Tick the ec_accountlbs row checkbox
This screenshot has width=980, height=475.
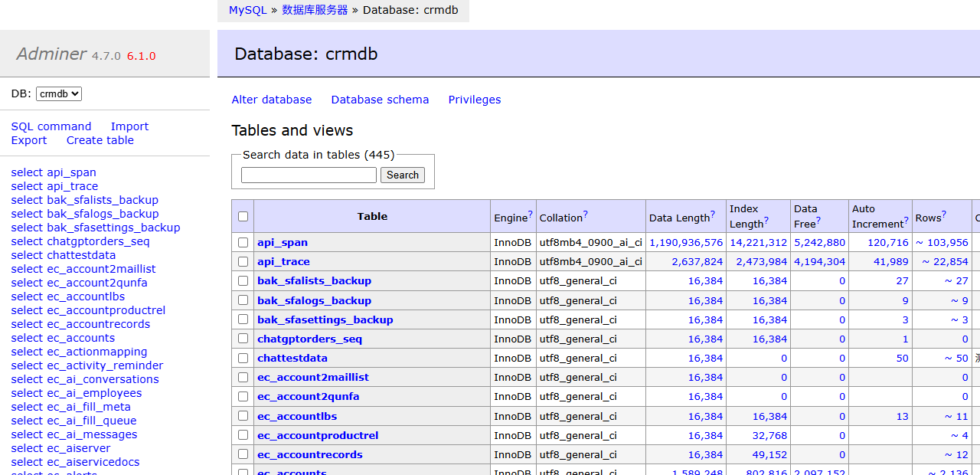243,416
